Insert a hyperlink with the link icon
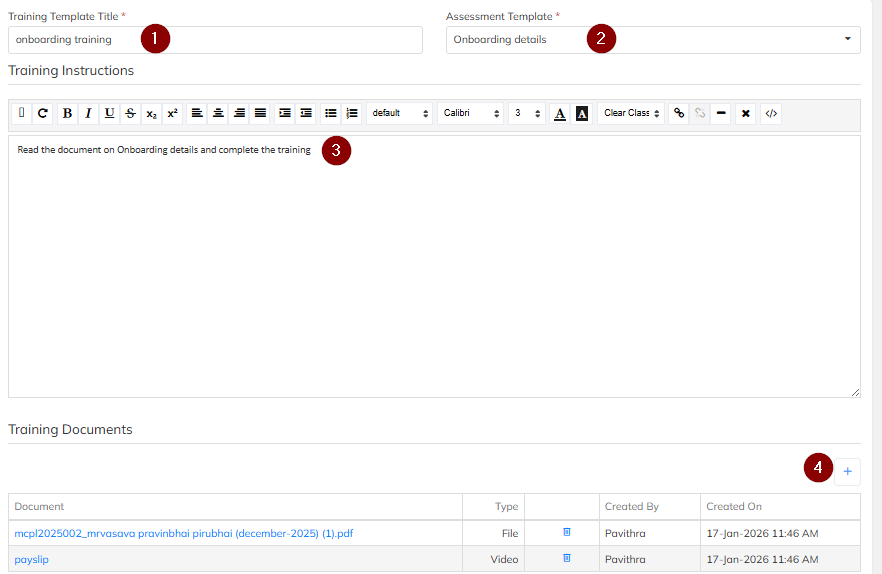This screenshot has height=574, width=882. 679,113
